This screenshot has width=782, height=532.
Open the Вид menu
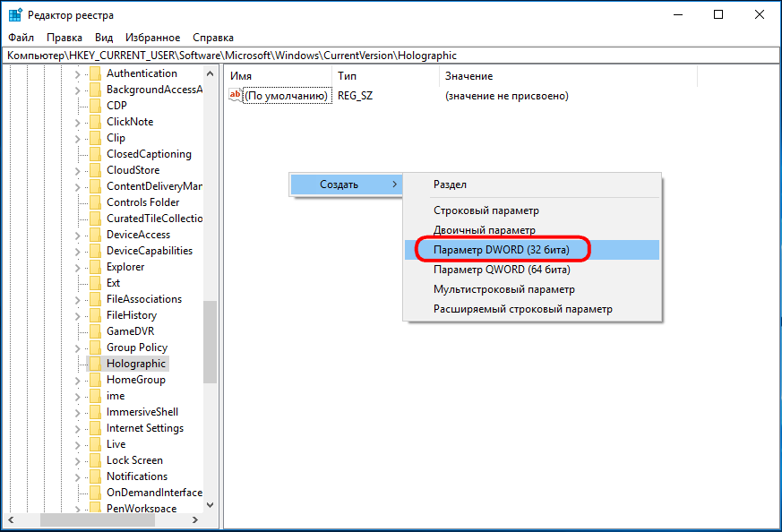[x=104, y=38]
